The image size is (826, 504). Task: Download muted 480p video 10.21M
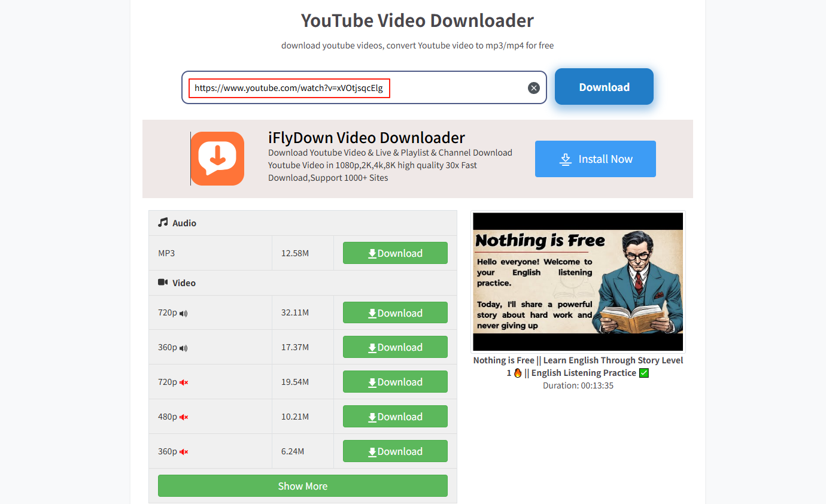click(x=395, y=417)
